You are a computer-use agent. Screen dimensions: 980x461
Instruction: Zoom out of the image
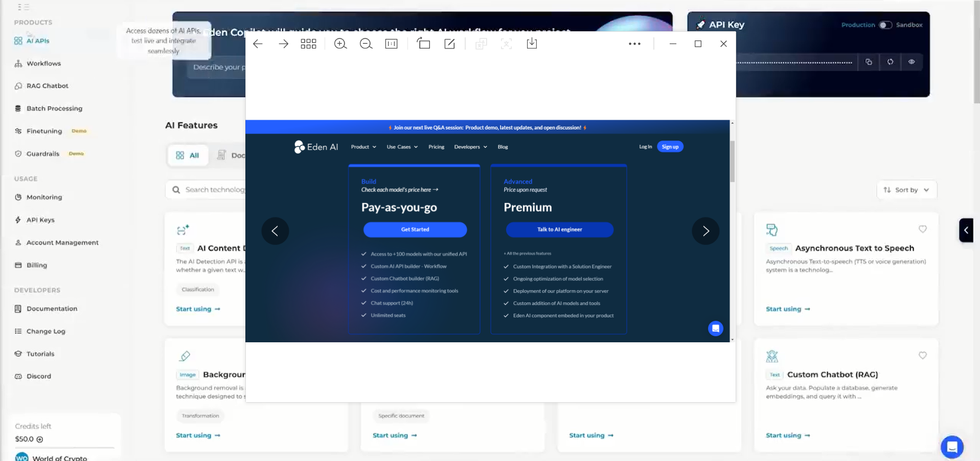click(x=366, y=44)
